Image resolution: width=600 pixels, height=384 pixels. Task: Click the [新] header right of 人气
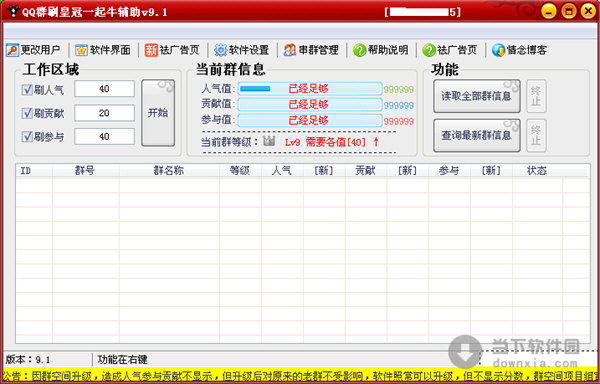(324, 171)
